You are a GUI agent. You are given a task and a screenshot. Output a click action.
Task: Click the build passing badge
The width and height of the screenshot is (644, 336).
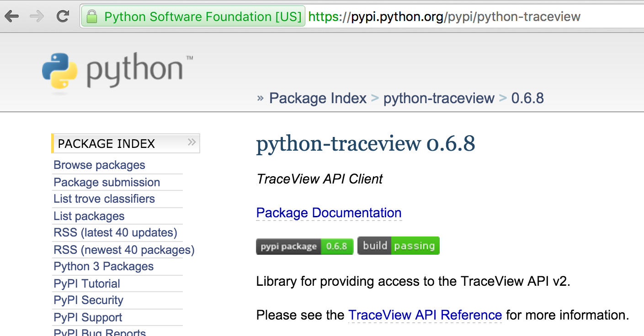click(398, 246)
